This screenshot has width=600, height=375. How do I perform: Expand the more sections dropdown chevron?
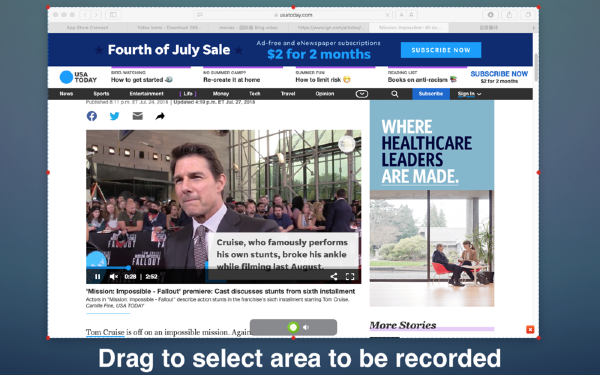tap(362, 94)
